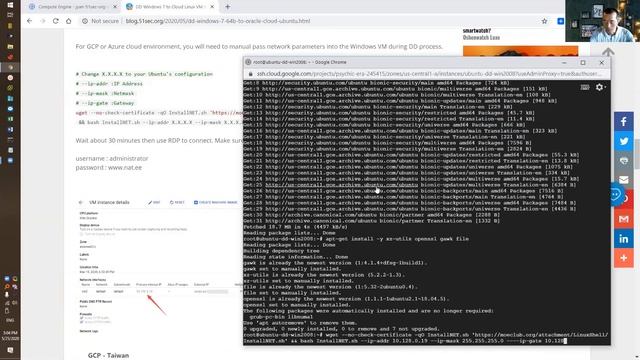Click the SSH window title bar text
Screen dimensions: 640x360
click(x=300, y=62)
